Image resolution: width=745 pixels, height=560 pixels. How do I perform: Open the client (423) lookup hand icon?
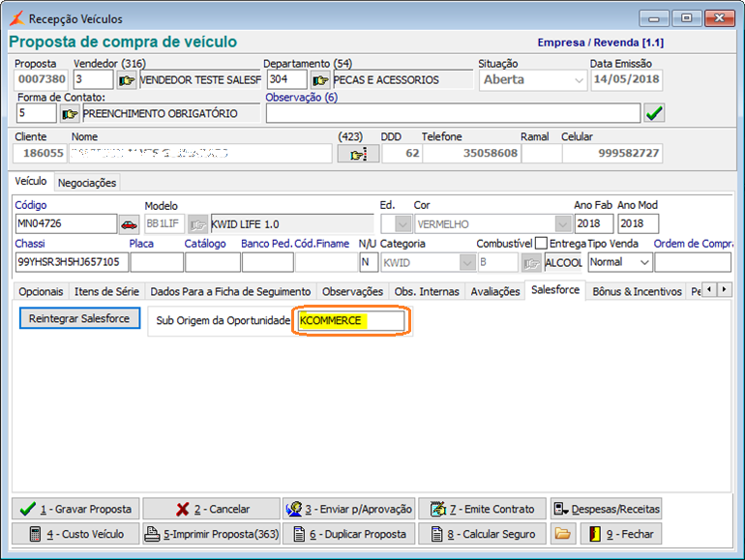[x=358, y=154]
